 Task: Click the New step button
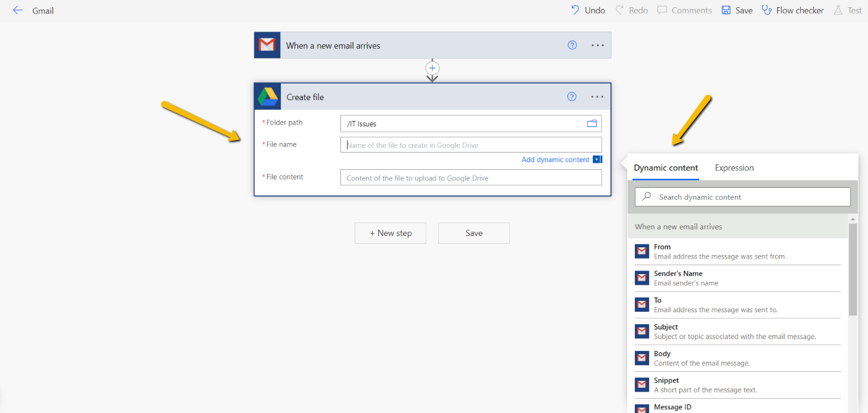(x=390, y=233)
